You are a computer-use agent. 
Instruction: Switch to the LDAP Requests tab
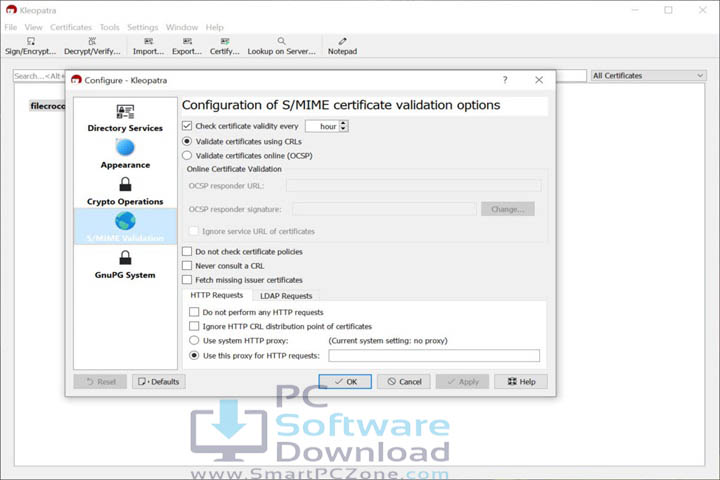click(286, 296)
